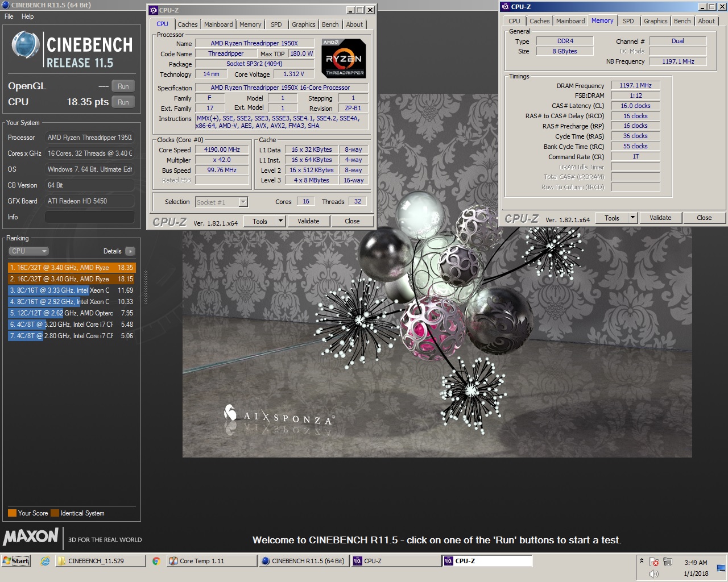Click Close button in right CPU-Z Memory window

[704, 218]
